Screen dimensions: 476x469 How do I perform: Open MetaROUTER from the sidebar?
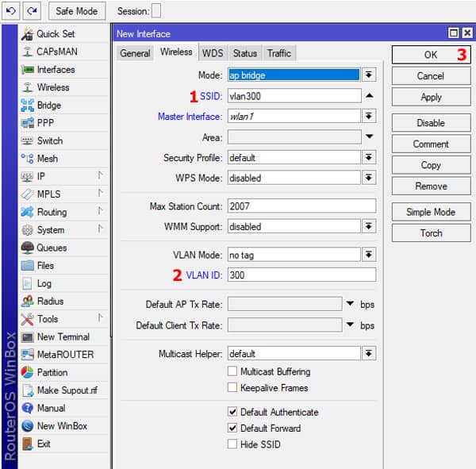64,355
